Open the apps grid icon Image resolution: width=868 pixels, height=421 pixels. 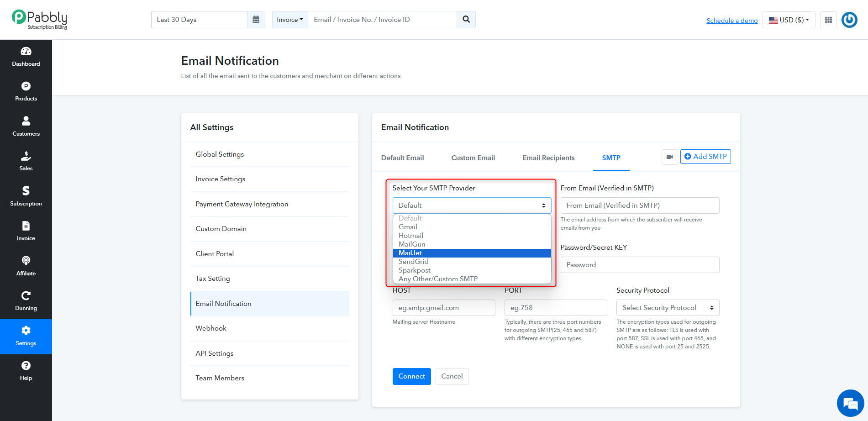828,20
